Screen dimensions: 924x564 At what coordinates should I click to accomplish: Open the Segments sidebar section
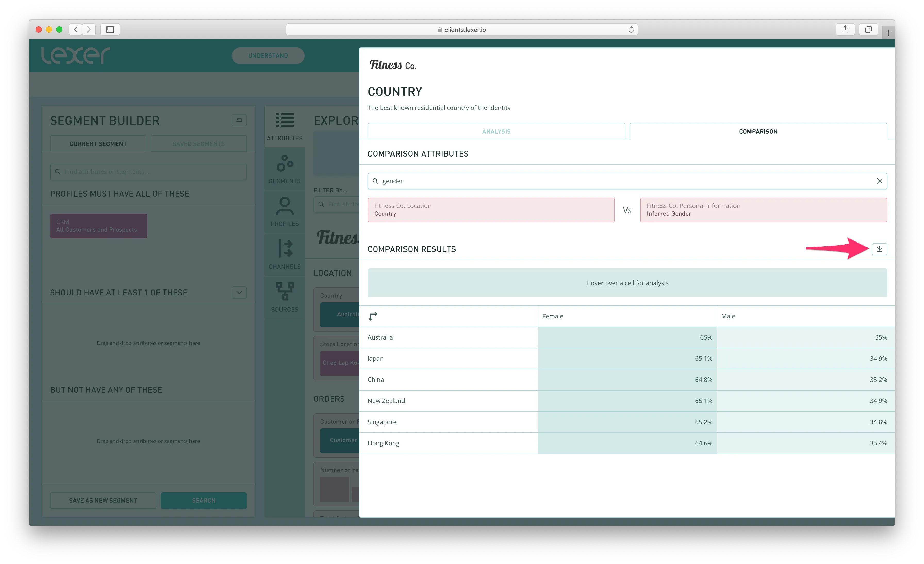click(x=285, y=169)
